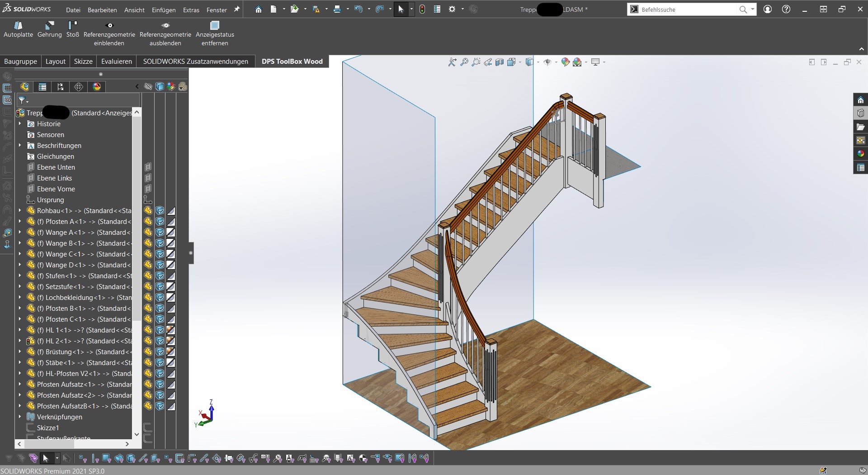Click the Autoplatte tool icon
This screenshot has width=868, height=475.
pyautogui.click(x=18, y=25)
